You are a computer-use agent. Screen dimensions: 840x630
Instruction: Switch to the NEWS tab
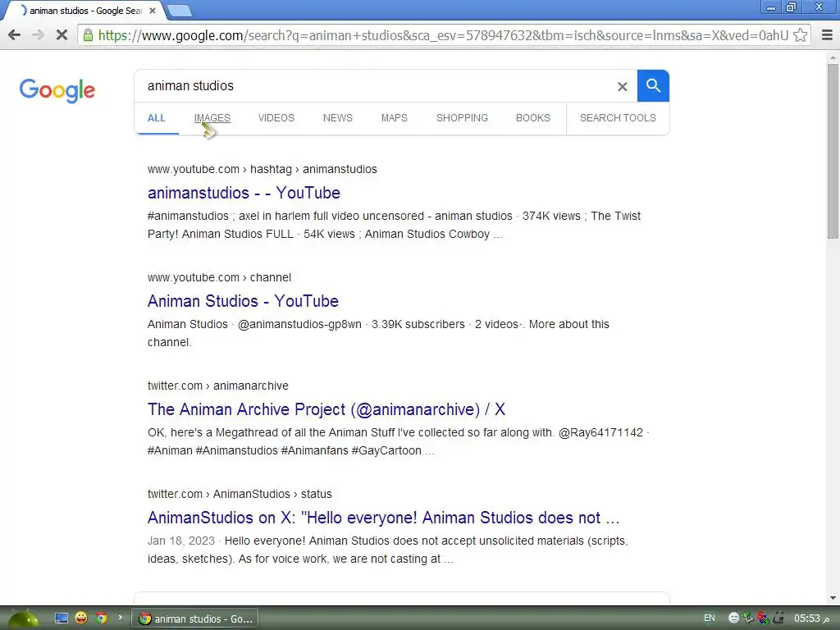click(x=337, y=118)
